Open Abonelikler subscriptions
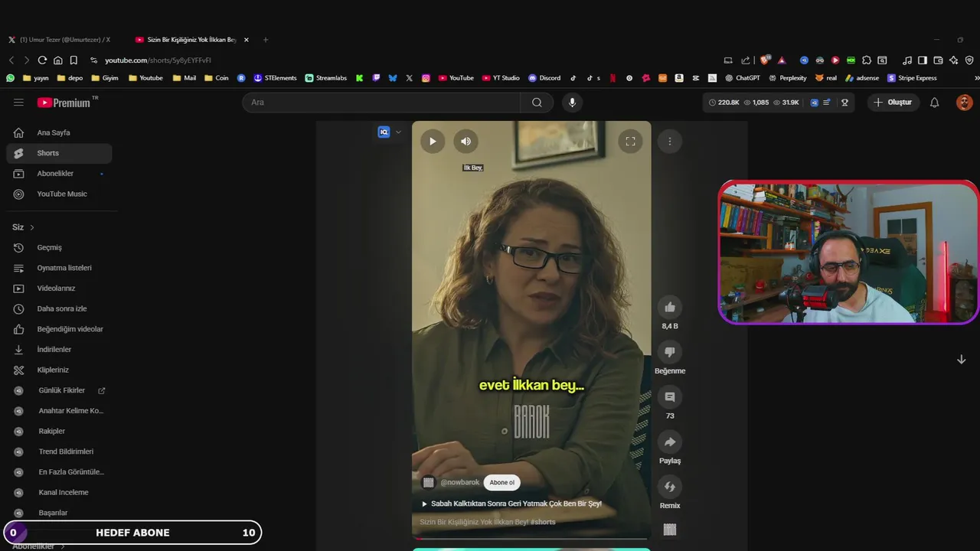 pyautogui.click(x=59, y=174)
